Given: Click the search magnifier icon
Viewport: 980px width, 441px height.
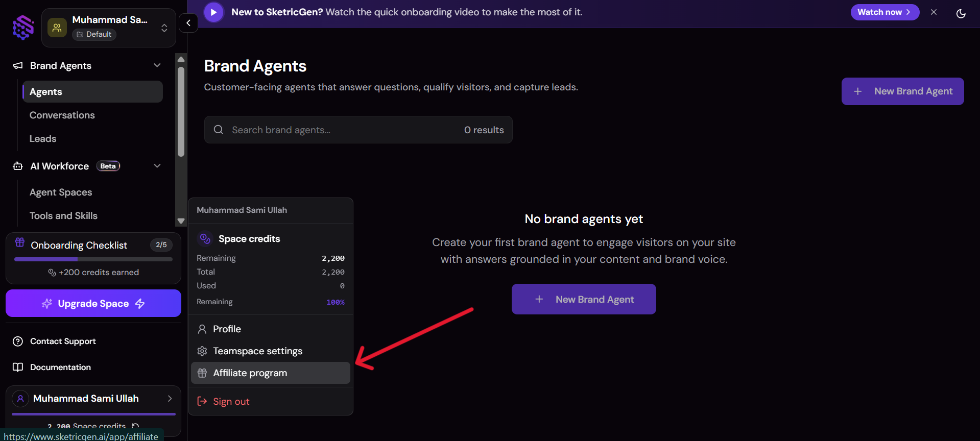Looking at the screenshot, I should click(x=219, y=130).
